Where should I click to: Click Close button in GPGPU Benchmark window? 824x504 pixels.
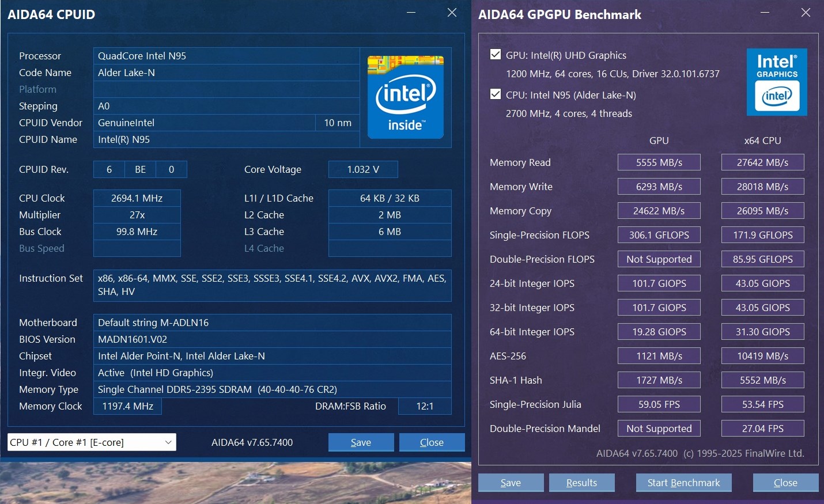(x=785, y=483)
